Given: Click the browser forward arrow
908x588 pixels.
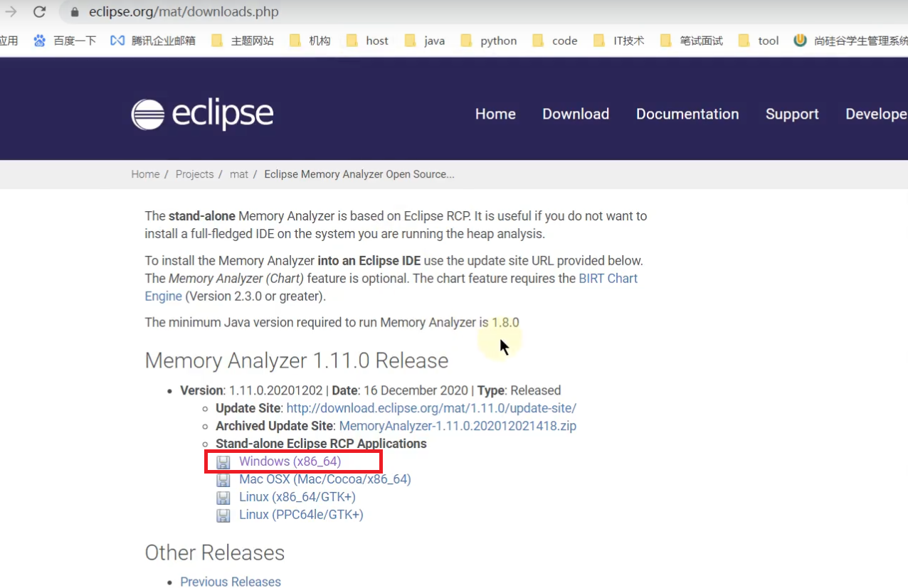Looking at the screenshot, I should point(11,12).
